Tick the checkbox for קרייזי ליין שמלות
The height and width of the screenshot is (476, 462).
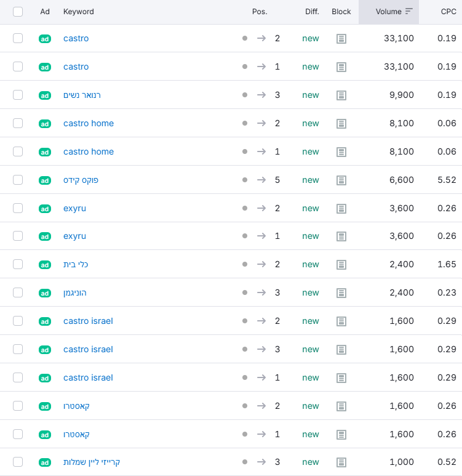coord(18,462)
